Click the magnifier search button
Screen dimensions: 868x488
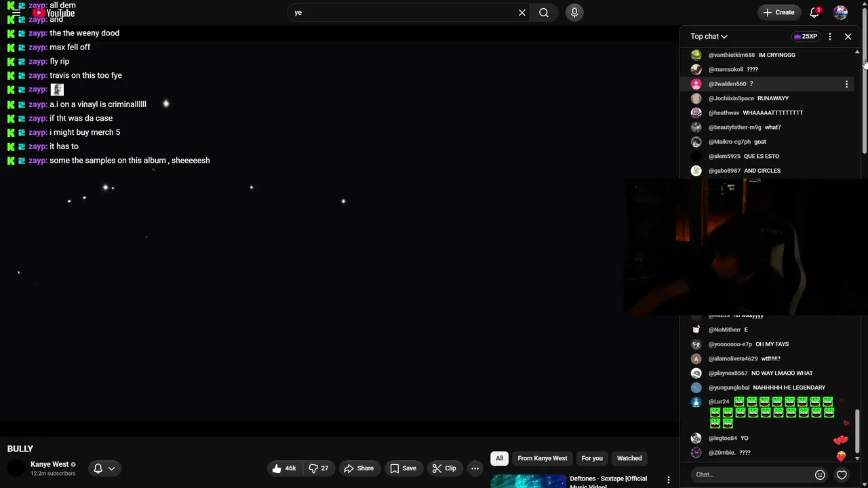point(544,12)
